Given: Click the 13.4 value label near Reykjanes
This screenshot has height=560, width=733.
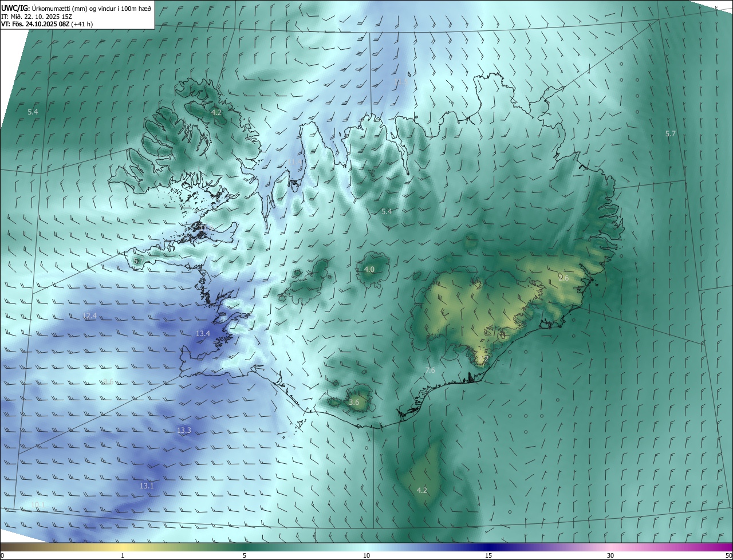Looking at the screenshot, I should [203, 333].
